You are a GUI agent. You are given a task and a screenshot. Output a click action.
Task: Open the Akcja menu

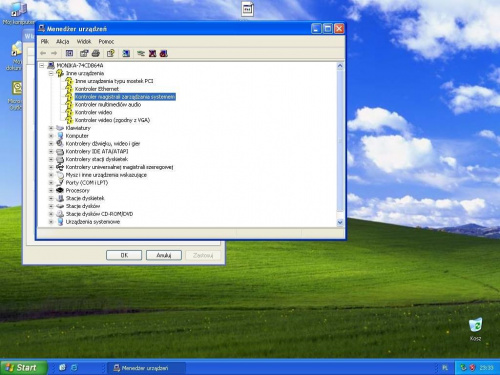tap(62, 41)
